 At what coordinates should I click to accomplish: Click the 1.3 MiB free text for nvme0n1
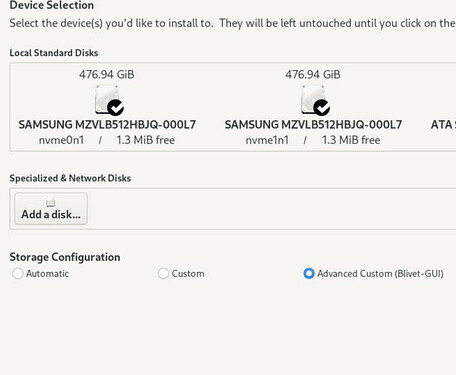tap(146, 140)
